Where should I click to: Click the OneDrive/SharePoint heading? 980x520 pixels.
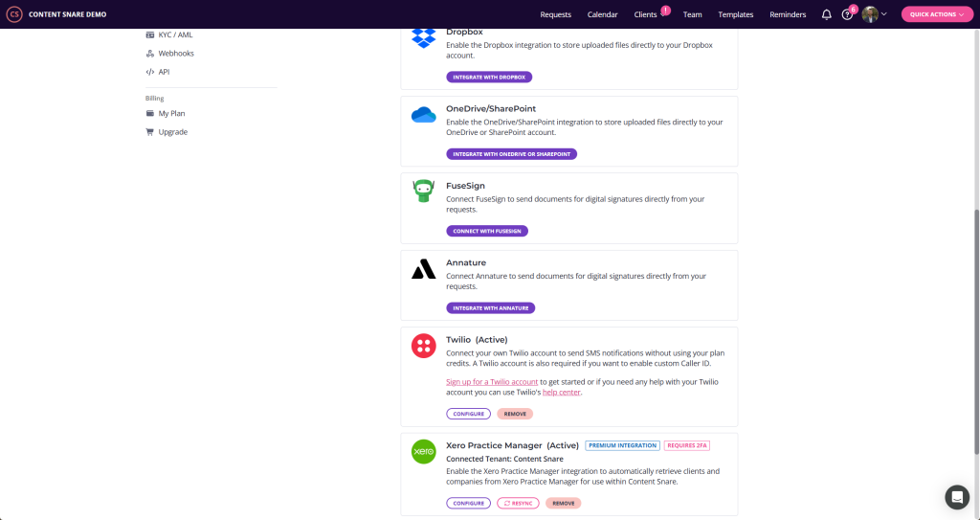point(491,109)
